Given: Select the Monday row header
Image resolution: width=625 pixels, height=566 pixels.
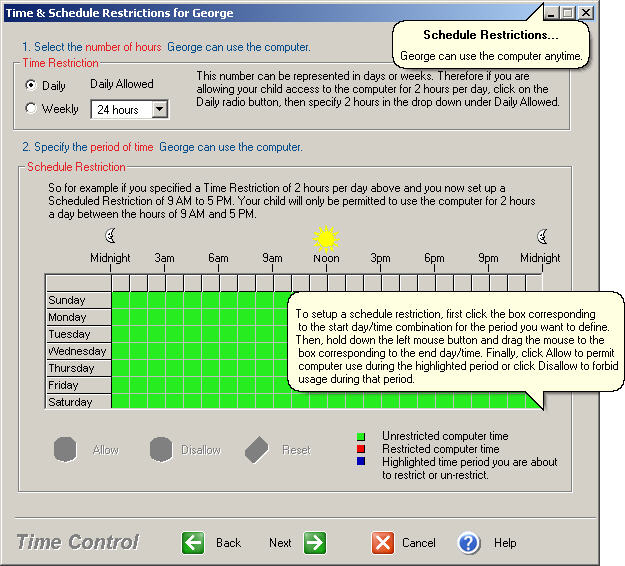Looking at the screenshot, I should coord(79,317).
